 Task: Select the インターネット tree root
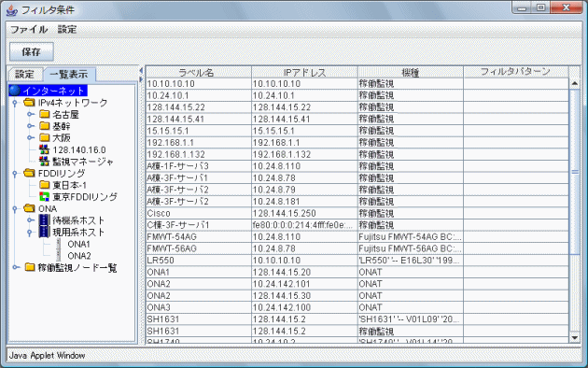[x=54, y=91]
